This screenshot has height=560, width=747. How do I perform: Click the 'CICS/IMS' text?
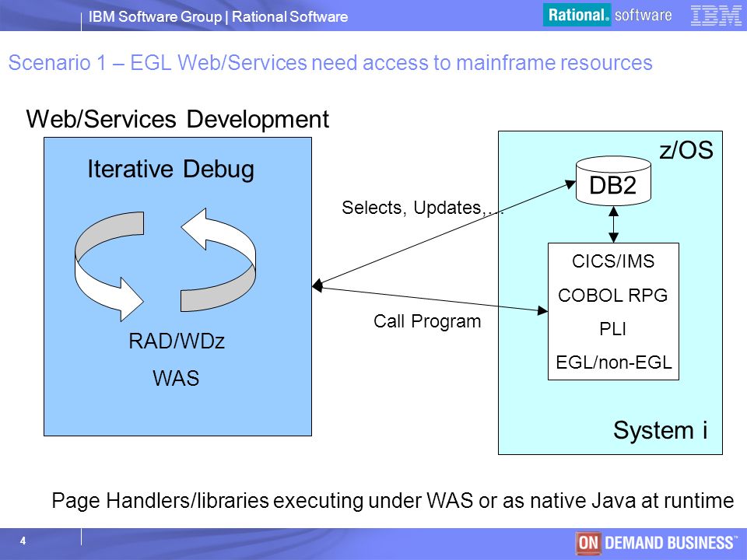tap(613, 261)
